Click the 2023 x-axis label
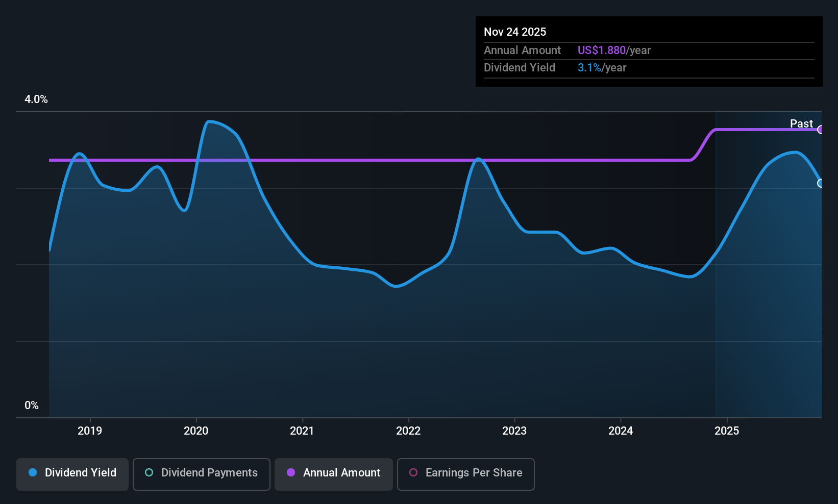Viewport: 838px width, 504px height. pyautogui.click(x=514, y=431)
